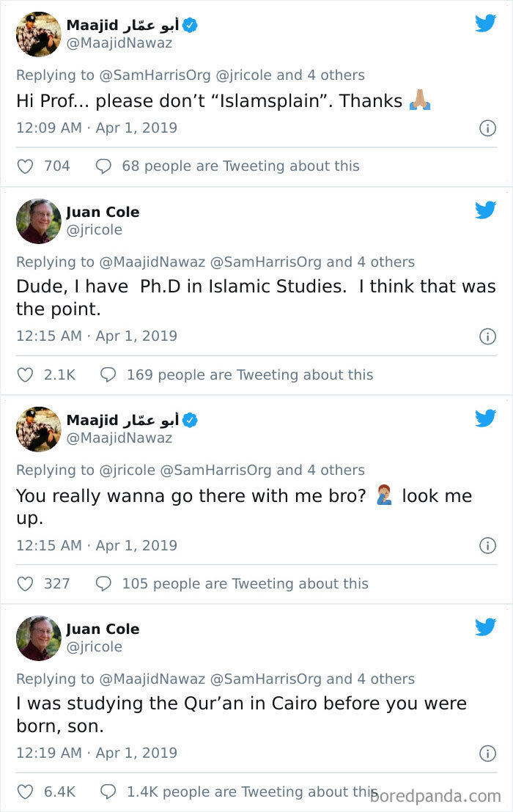This screenshot has width=513, height=812.
Task: Click the Twitter bird logo on Juan Cole's first reply
Action: (485, 210)
